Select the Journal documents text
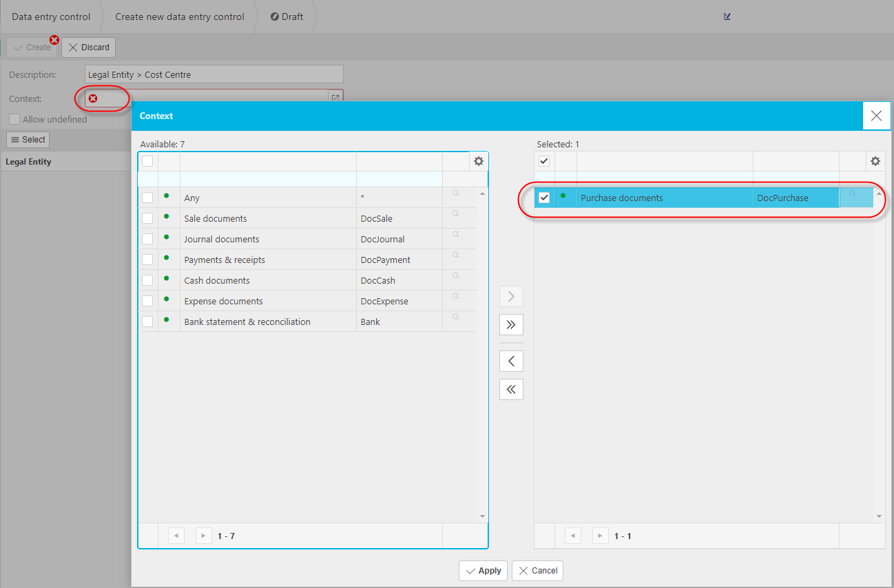This screenshot has width=894, height=588. coord(222,239)
